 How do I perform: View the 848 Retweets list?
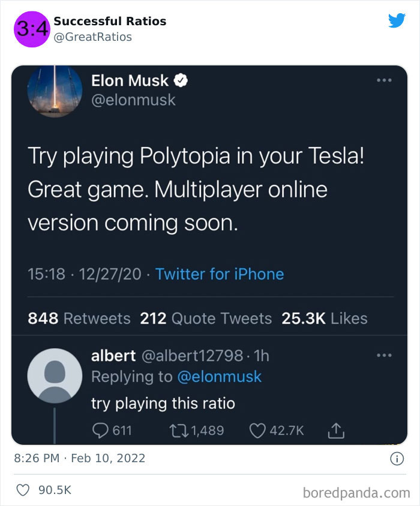pos(67,319)
